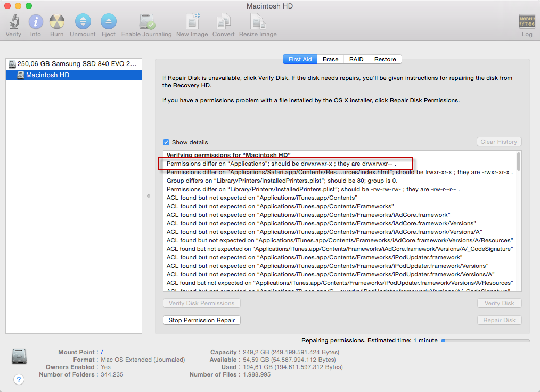
Task: Click the Used value 194,61 GB
Action: [293, 367]
